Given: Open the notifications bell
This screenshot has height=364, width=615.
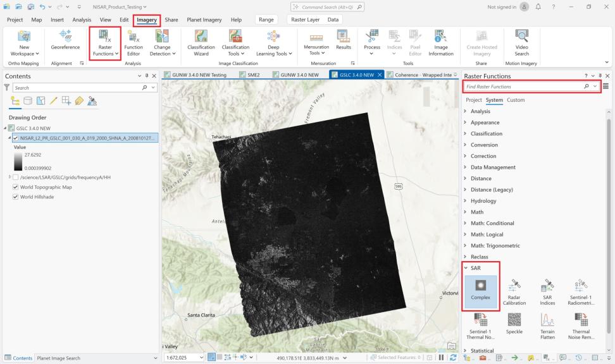Looking at the screenshot, I should 538,7.
